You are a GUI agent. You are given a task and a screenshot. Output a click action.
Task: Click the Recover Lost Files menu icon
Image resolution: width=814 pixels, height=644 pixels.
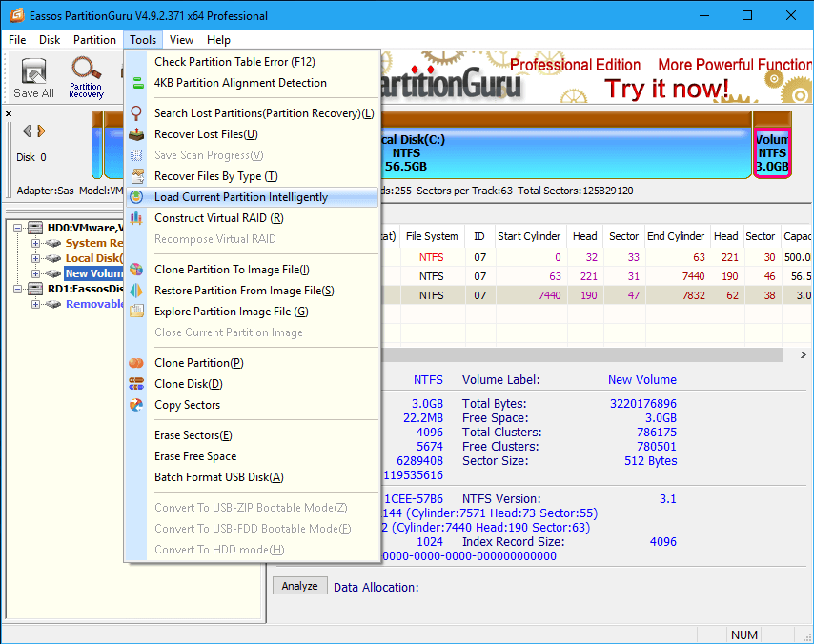(136, 134)
